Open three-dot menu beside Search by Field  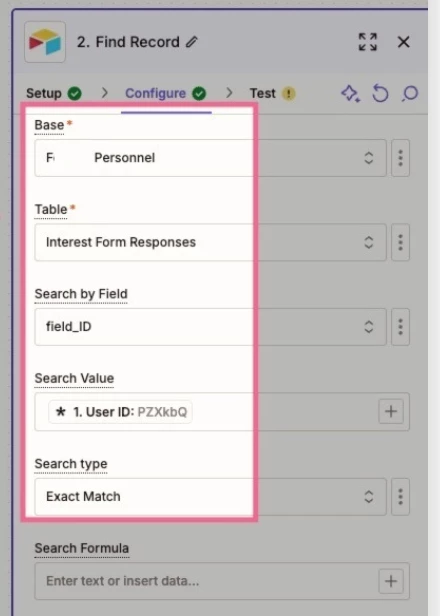400,327
